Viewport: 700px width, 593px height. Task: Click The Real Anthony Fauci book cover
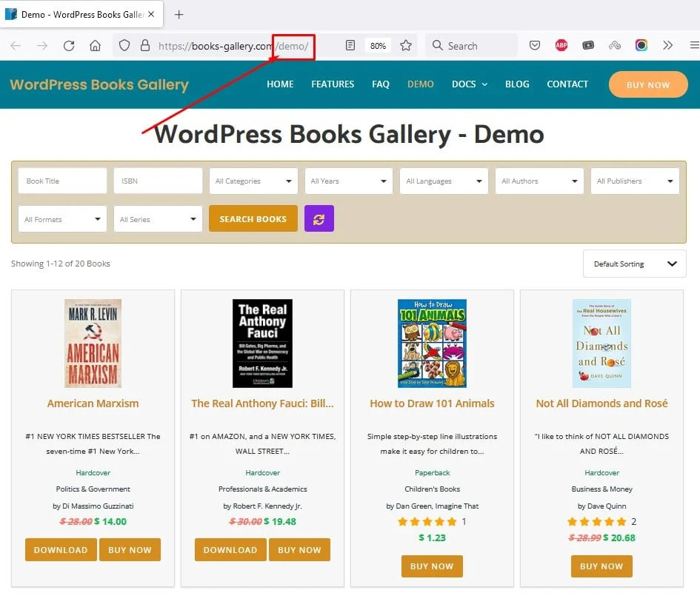(262, 343)
